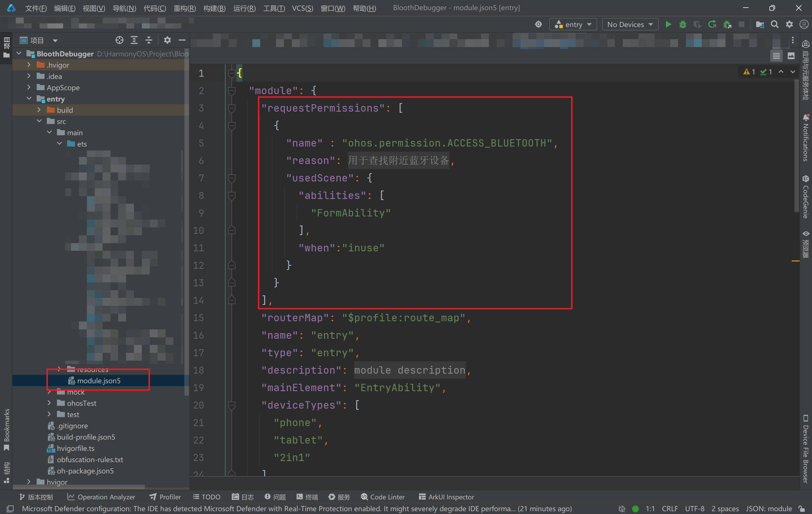The width and height of the screenshot is (812, 514).
Task: Open the No Devices dropdown
Action: tap(630, 24)
